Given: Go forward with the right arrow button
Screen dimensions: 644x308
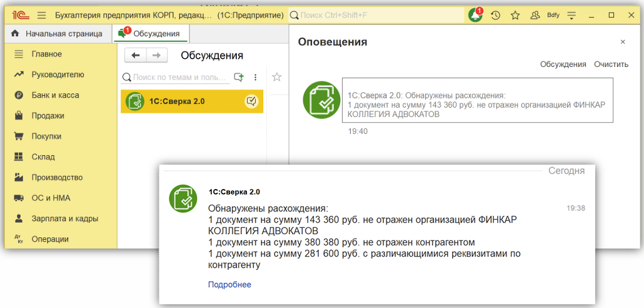Looking at the screenshot, I should click(156, 56).
